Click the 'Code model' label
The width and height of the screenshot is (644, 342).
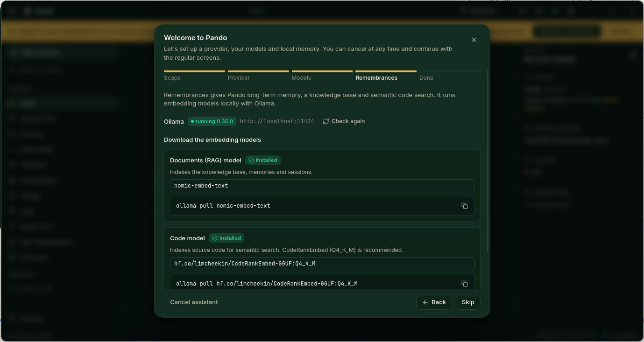point(187,238)
